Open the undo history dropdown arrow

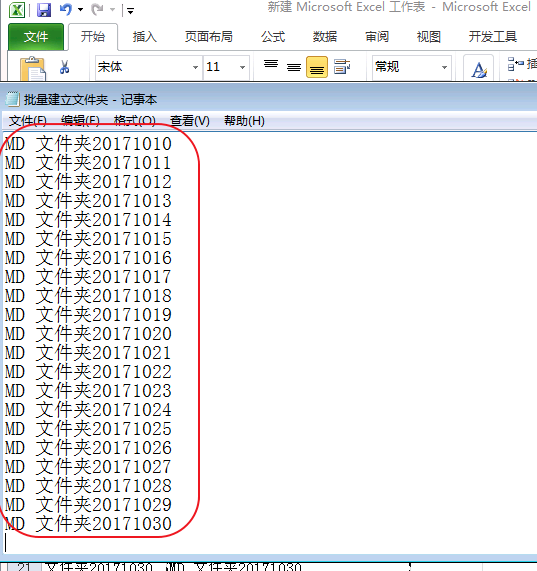click(80, 10)
